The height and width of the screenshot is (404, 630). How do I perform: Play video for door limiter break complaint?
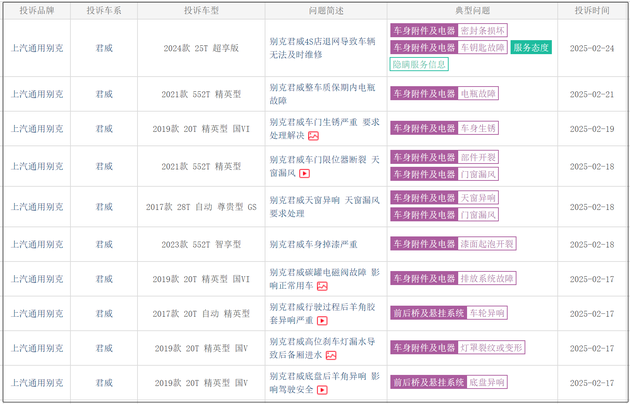[x=305, y=173]
